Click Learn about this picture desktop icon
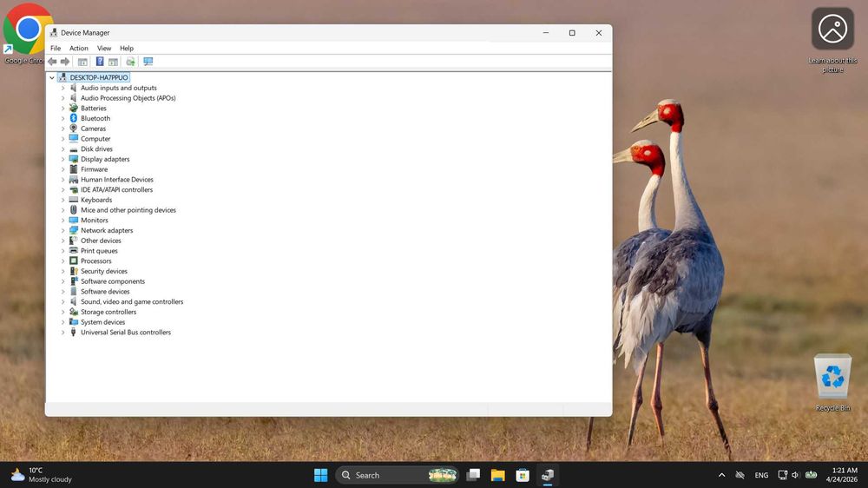Viewport: 868px width, 488px height. [832, 40]
